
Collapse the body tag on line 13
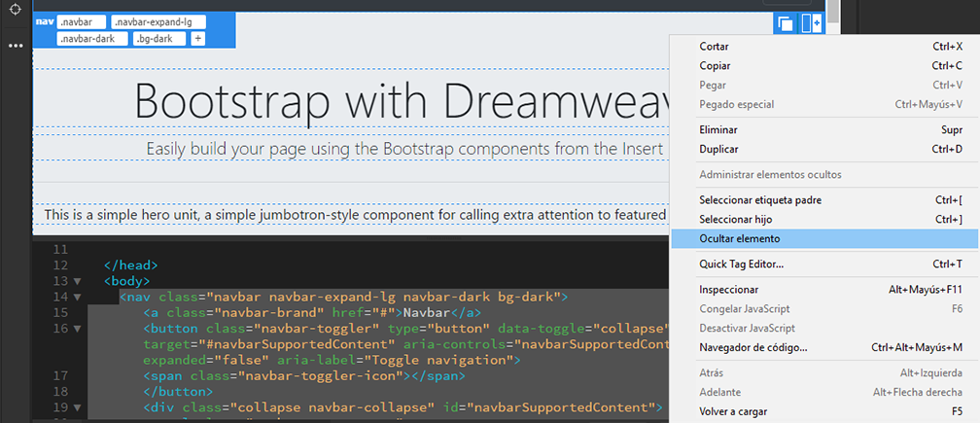click(x=76, y=281)
